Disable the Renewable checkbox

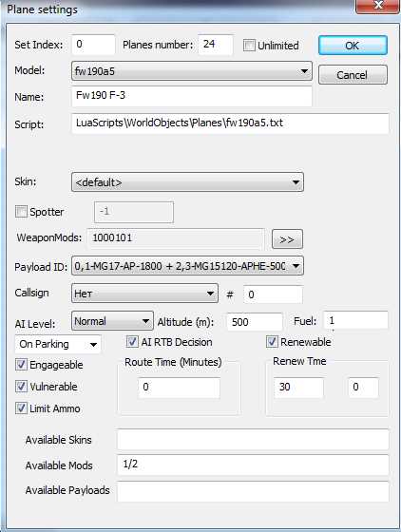coord(272,342)
